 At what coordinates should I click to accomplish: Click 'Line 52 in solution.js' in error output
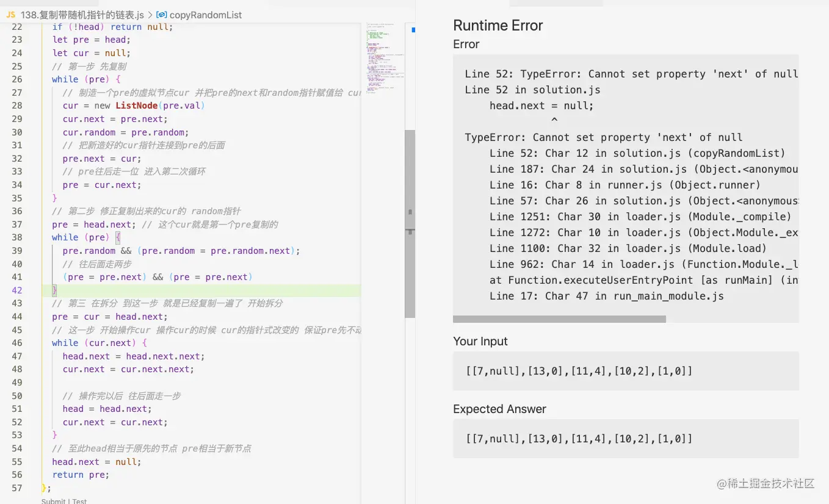[x=532, y=90]
